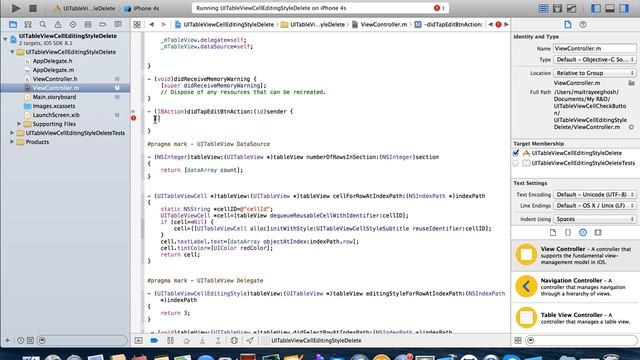Click the red error marker in gutter

point(133,118)
